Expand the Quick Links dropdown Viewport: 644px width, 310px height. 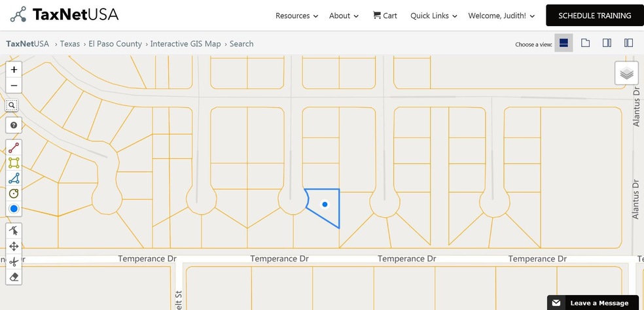click(x=433, y=16)
